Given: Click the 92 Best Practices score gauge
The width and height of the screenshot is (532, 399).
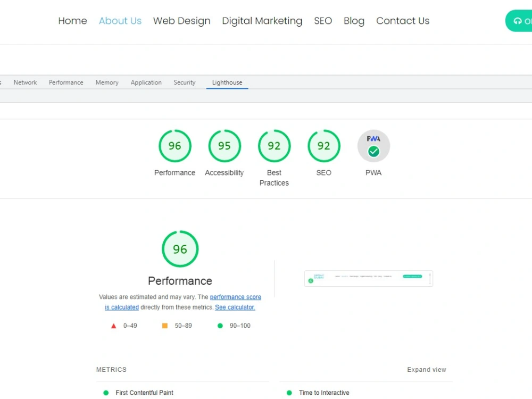Looking at the screenshot, I should pyautogui.click(x=274, y=146).
